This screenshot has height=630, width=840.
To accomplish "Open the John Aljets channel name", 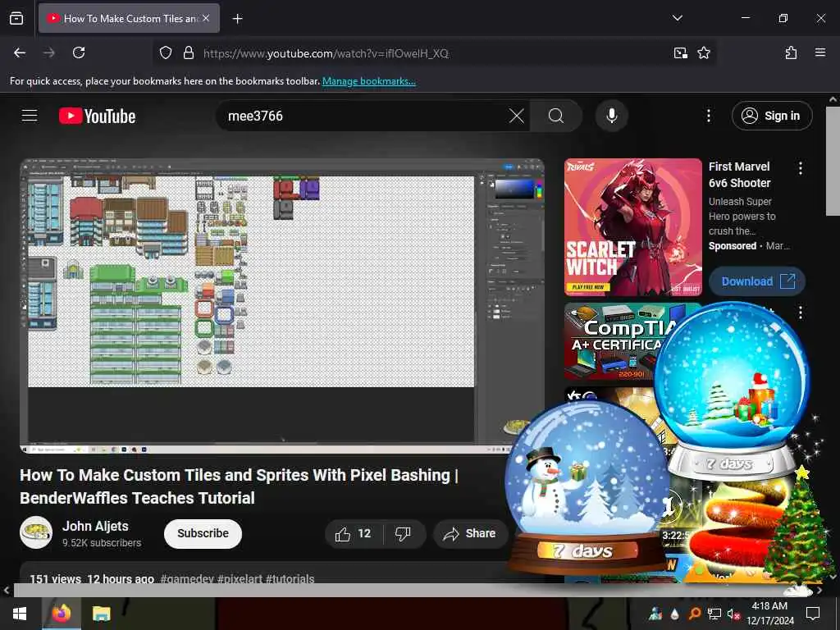I will pyautogui.click(x=95, y=526).
